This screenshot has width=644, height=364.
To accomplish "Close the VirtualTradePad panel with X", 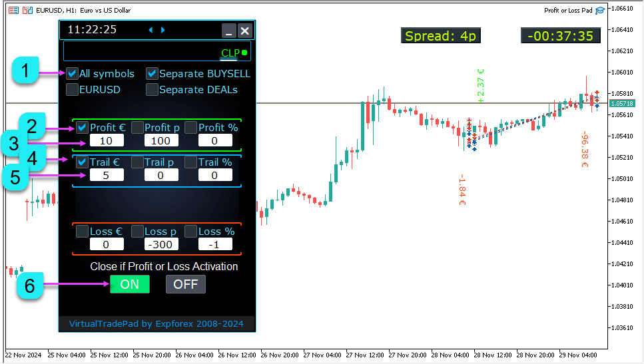I will click(245, 31).
